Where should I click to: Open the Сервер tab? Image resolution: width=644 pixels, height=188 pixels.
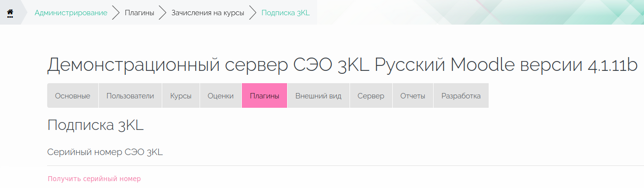(371, 96)
